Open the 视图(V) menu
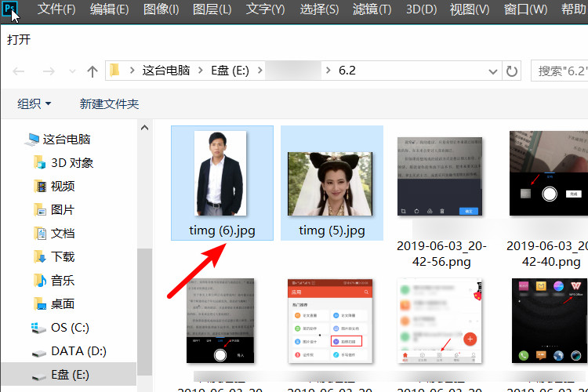 click(x=470, y=9)
